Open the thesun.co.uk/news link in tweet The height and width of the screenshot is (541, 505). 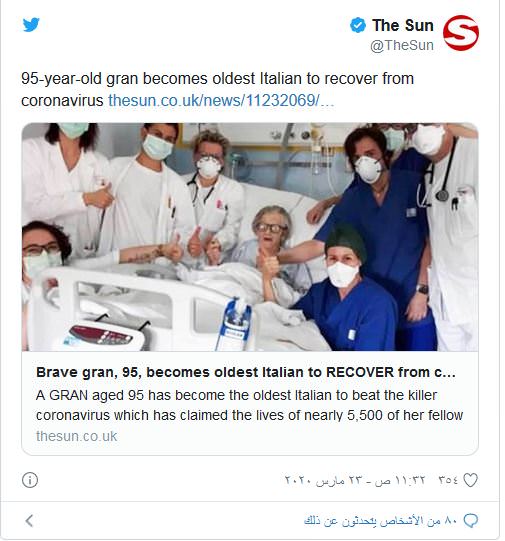[x=221, y=101]
